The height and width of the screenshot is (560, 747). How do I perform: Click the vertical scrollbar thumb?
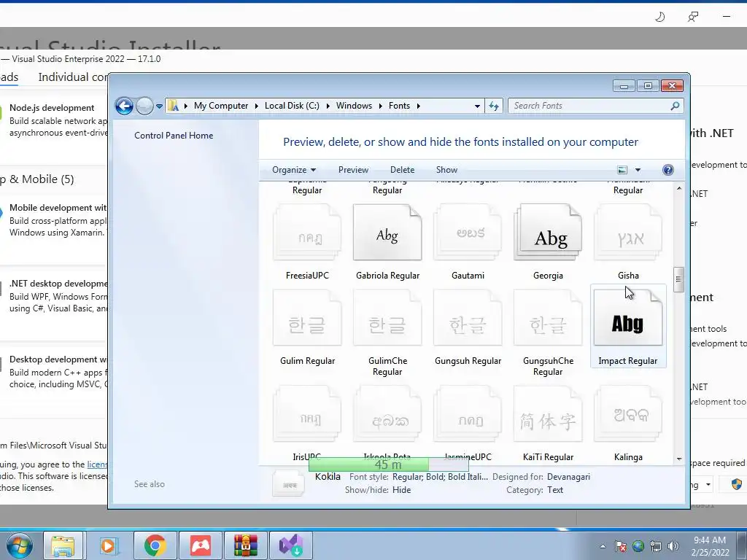click(x=679, y=279)
